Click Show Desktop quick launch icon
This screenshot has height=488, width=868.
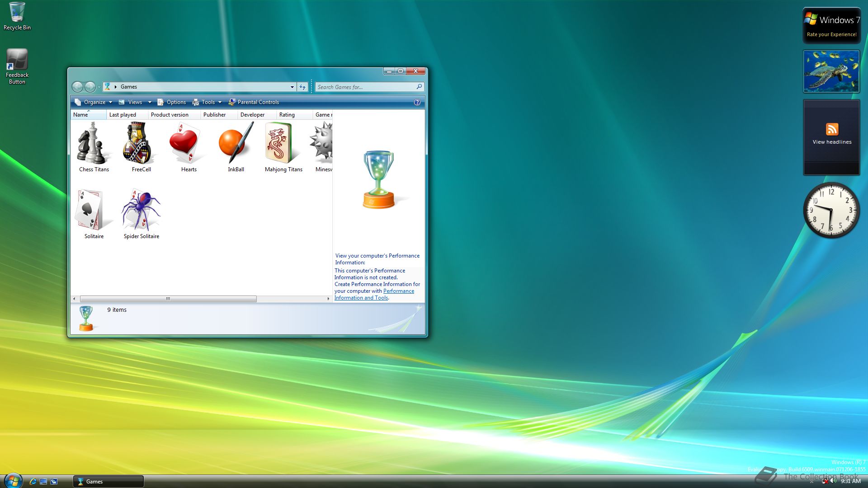point(43,482)
